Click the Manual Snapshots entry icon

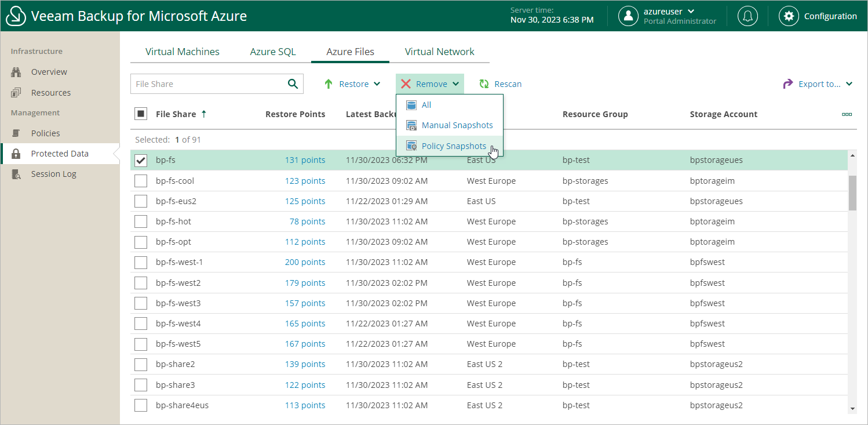click(411, 125)
